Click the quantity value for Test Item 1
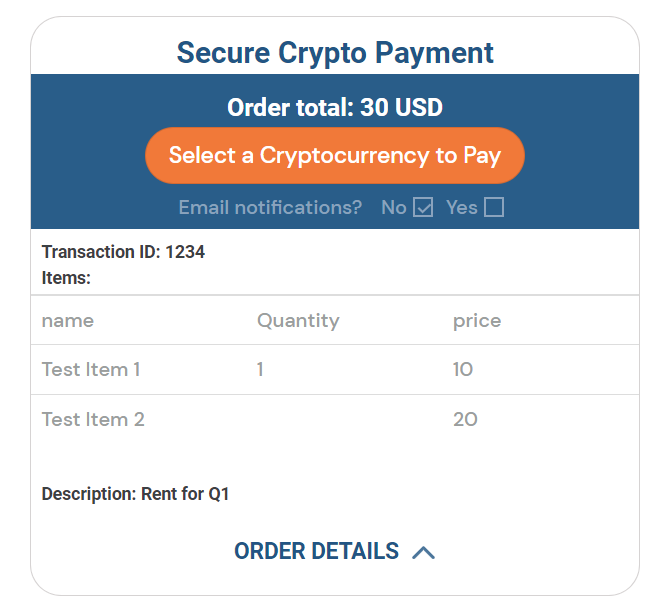This screenshot has width=670, height=614. coord(260,370)
